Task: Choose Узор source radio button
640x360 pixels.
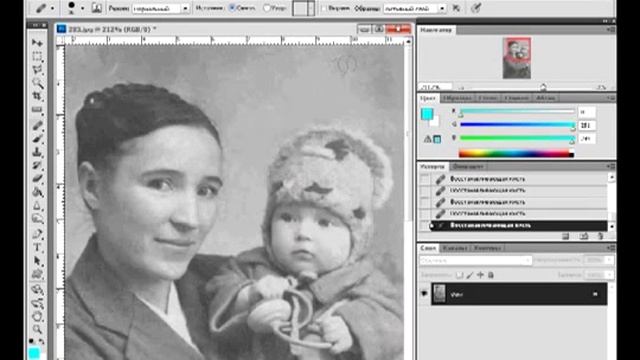Action: [x=267, y=8]
